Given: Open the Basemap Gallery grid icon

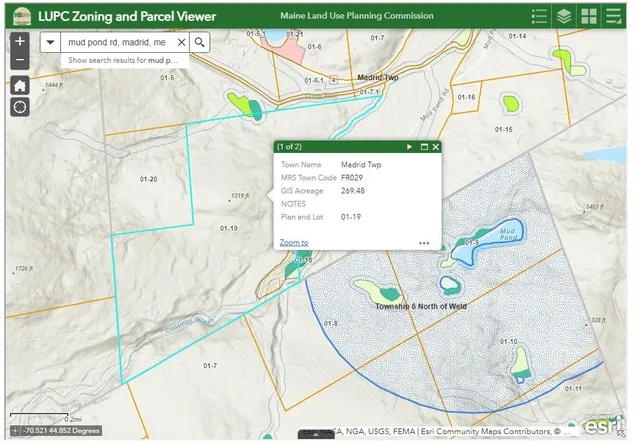Looking at the screenshot, I should tap(589, 16).
